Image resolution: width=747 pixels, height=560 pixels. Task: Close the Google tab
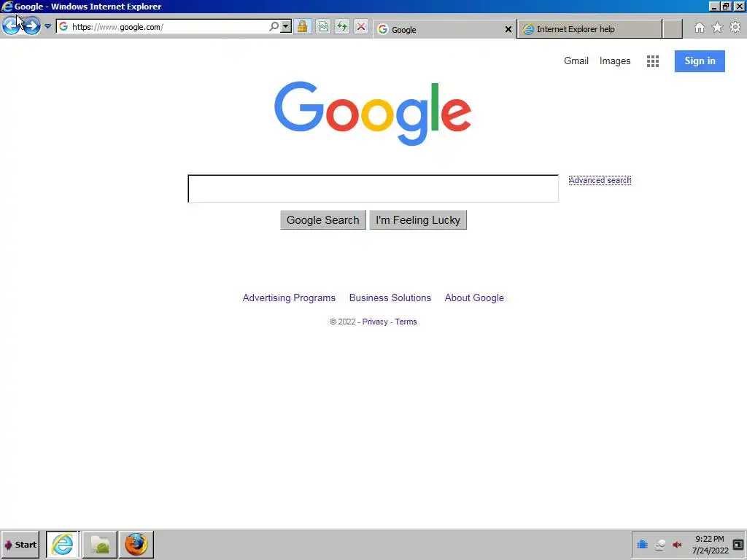pyautogui.click(x=508, y=29)
